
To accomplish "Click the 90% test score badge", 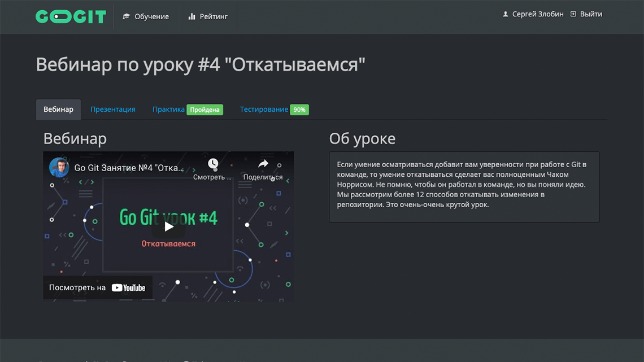I will coord(299,109).
